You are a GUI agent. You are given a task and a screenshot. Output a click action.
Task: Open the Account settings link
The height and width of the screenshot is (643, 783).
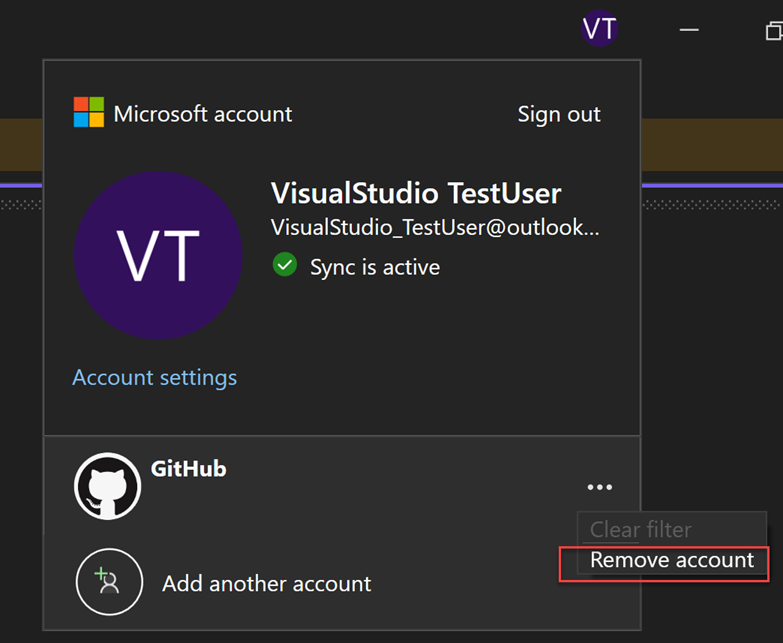click(155, 377)
